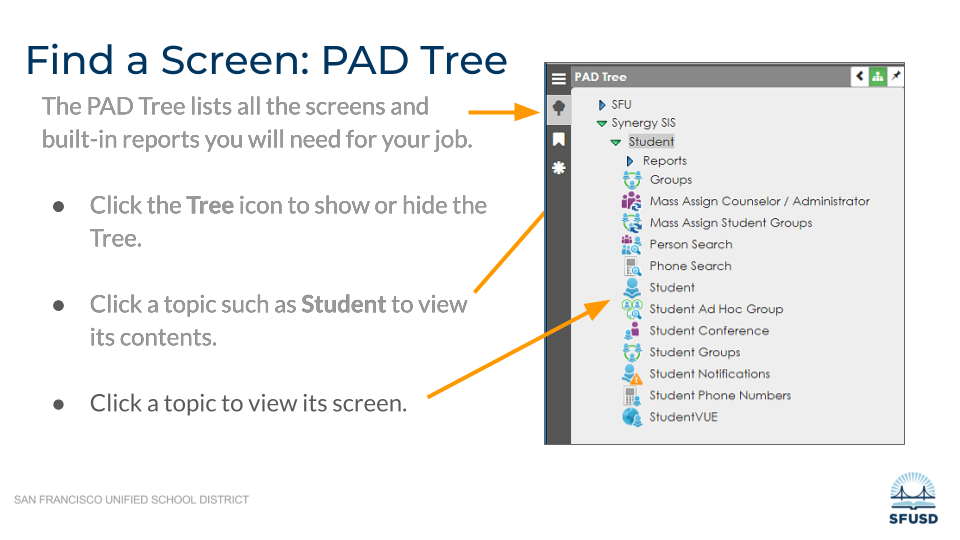Screen dimensions: 960x540
Task: Collapse the Student folder node
Action: 616,143
